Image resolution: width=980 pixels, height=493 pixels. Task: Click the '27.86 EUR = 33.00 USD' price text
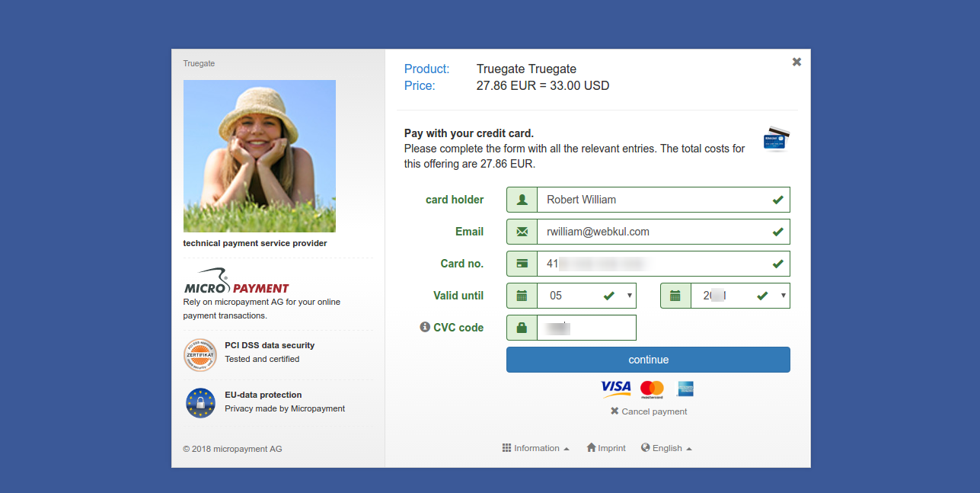pos(543,85)
